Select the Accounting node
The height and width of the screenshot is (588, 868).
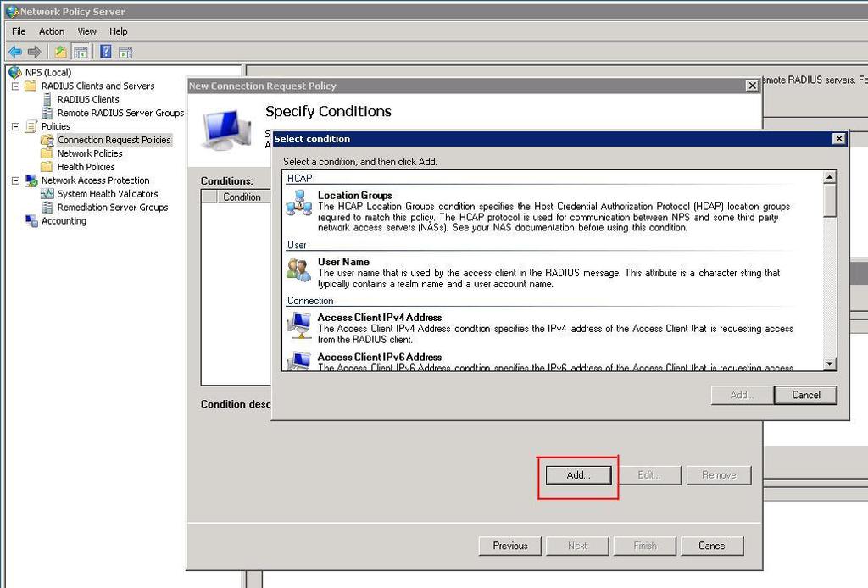pyautogui.click(x=64, y=220)
